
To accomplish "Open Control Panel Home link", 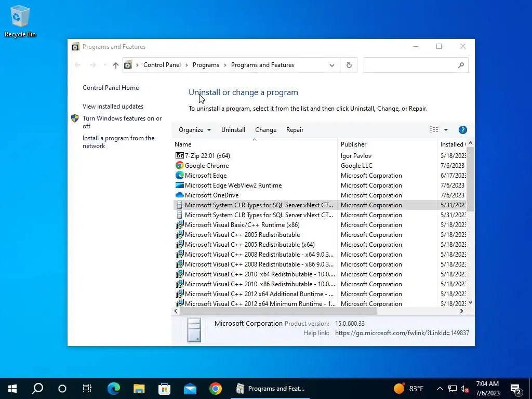I will click(x=111, y=87).
